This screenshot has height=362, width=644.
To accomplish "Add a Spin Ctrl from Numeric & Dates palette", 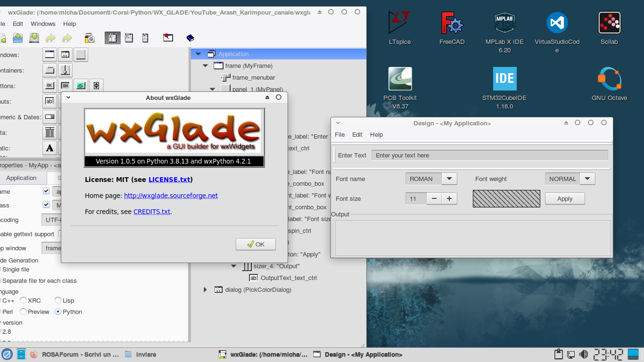I will [x=50, y=117].
